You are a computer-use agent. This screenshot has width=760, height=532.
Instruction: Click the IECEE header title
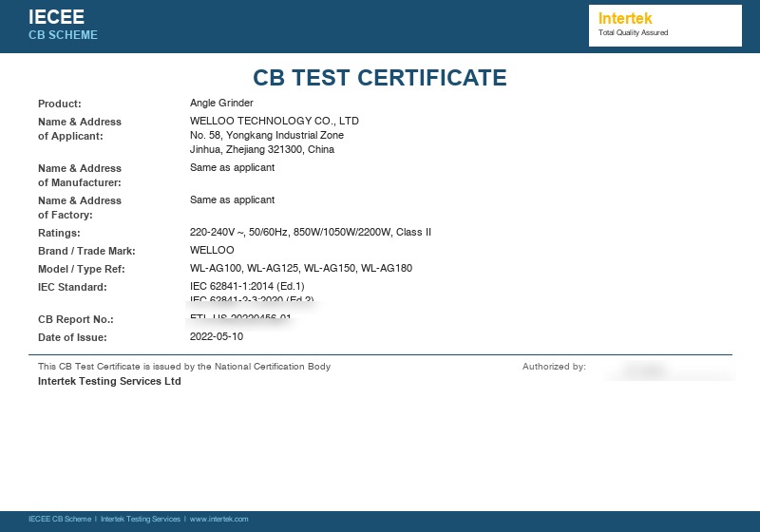coord(56,17)
